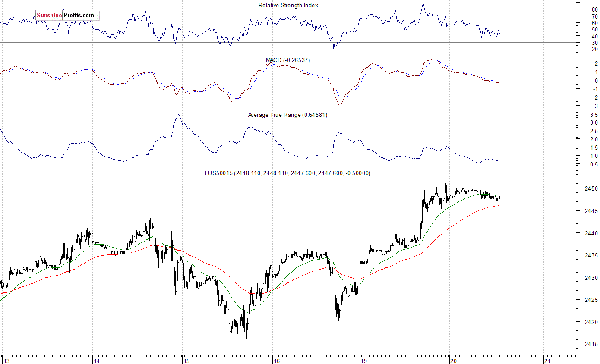
Task: Click date label 20 on the time axis
Action: click(454, 361)
